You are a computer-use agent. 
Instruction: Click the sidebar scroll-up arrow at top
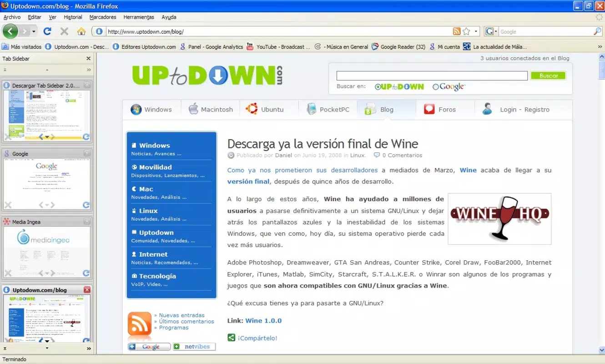coord(47,70)
